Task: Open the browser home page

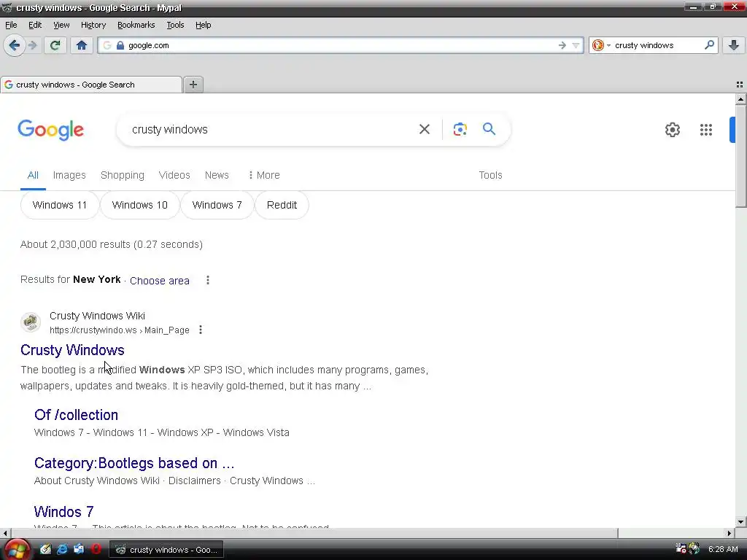Action: coord(82,45)
